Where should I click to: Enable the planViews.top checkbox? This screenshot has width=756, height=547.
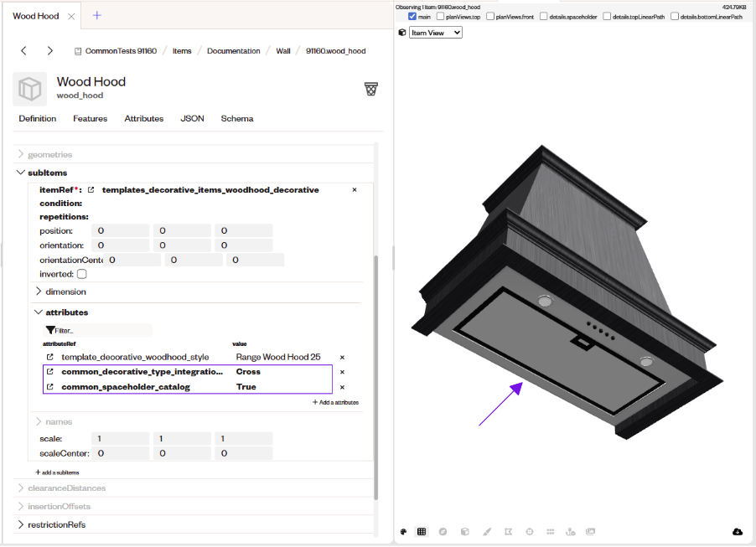click(x=440, y=17)
